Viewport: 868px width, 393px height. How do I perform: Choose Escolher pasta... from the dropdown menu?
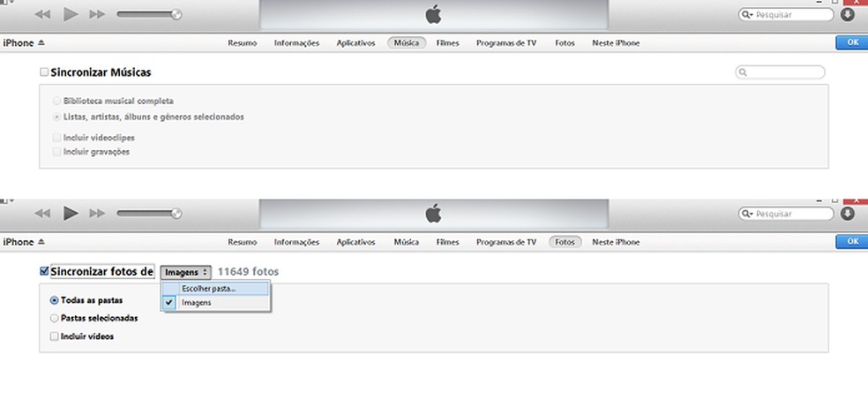pyautogui.click(x=215, y=289)
